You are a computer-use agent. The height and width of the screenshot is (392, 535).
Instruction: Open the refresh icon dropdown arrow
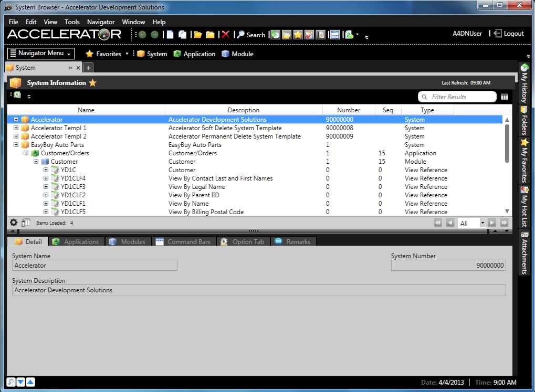pos(357,35)
